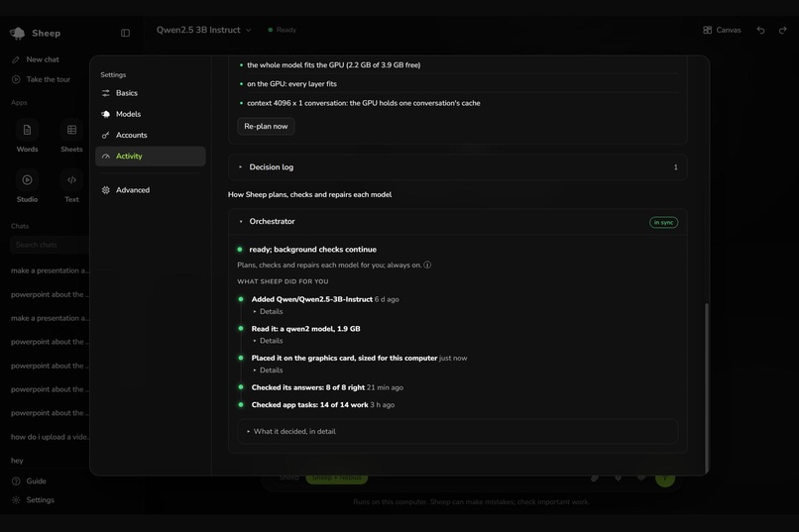This screenshot has width=799, height=532.
Task: Click 'the whole model fits the GPU' line
Action: pyautogui.click(x=333, y=65)
